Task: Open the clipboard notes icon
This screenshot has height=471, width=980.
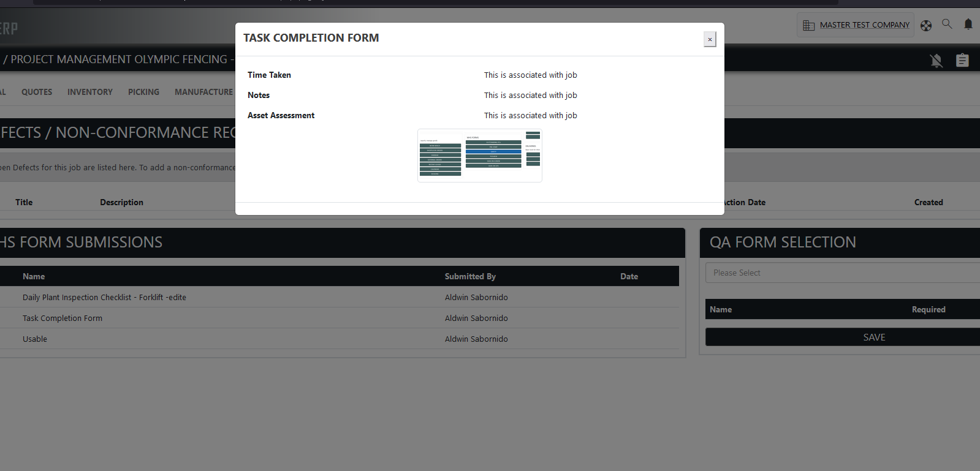Action: tap(962, 60)
